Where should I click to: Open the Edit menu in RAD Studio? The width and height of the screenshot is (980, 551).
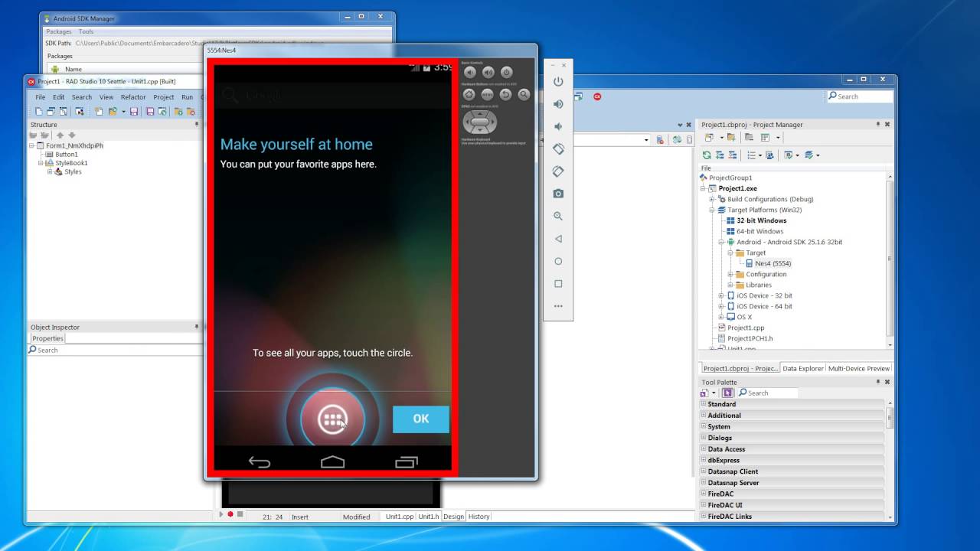[58, 97]
